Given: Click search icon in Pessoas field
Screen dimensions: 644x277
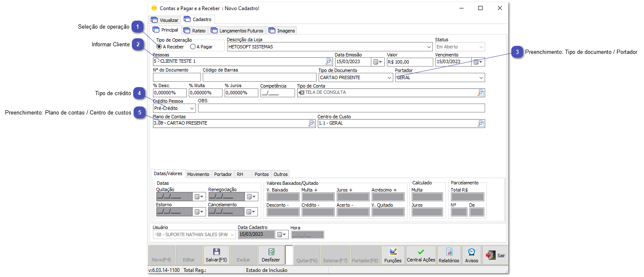Looking at the screenshot, I should coord(329,62).
